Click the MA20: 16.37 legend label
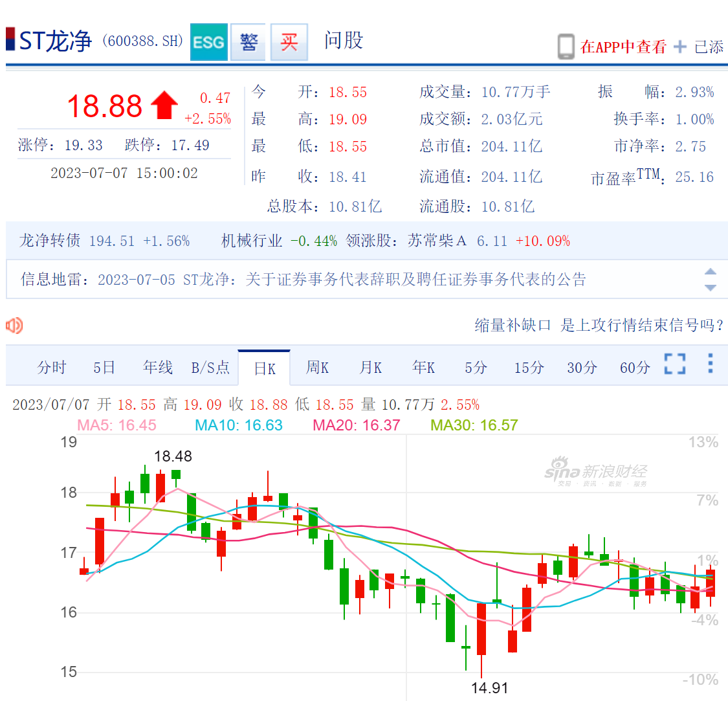Image resolution: width=728 pixels, height=701 pixels. [356, 425]
